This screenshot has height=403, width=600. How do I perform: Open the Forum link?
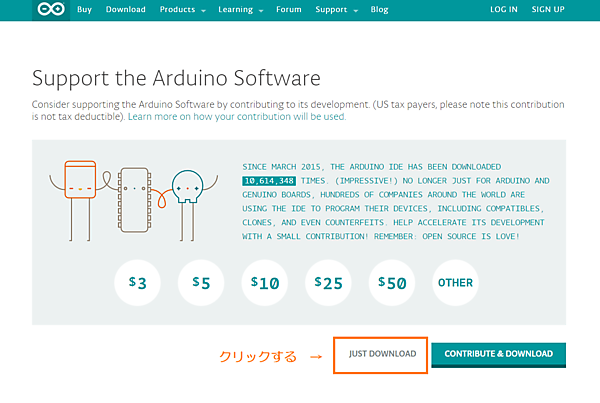288,10
